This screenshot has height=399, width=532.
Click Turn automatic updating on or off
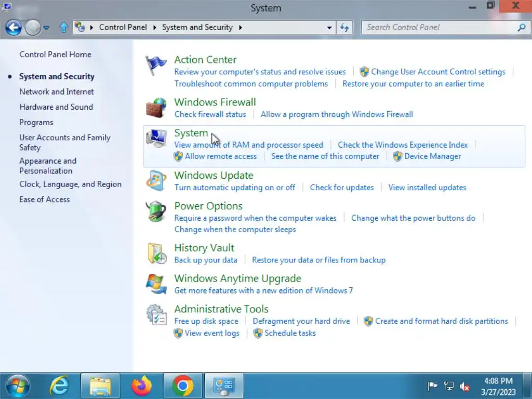[x=235, y=187]
